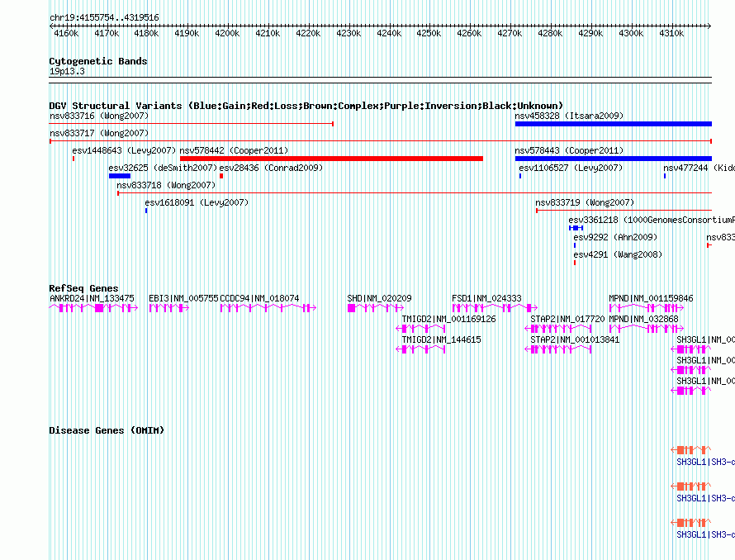The height and width of the screenshot is (560, 735).
Task: Select the DGV Structural Variants track title
Action: coord(306,106)
